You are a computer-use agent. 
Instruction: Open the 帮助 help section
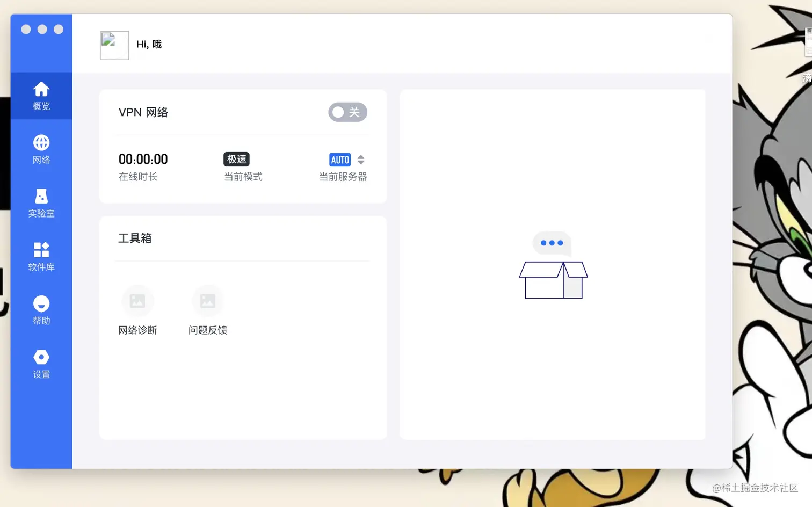click(41, 310)
